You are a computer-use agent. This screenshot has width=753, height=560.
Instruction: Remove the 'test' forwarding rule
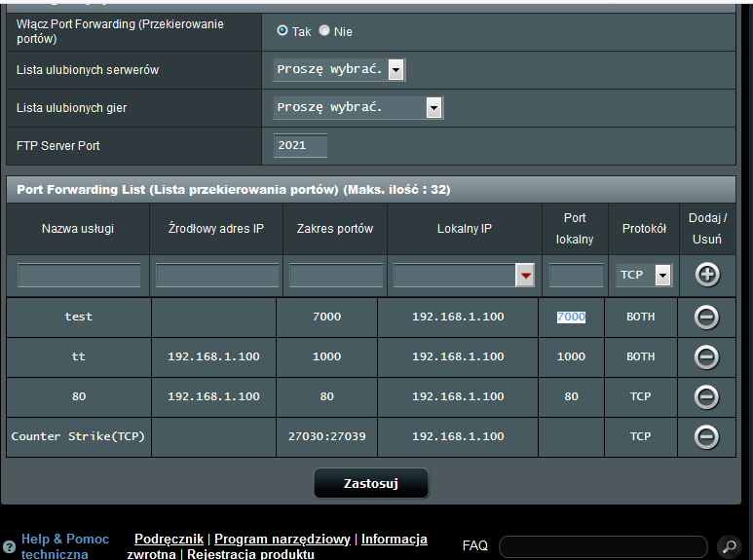point(706,317)
